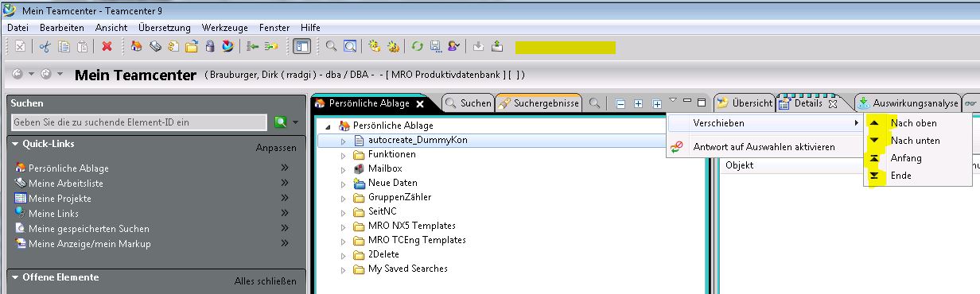Click the forward navigation arrow button
Viewport: 980px width, 294px height.
(46, 74)
